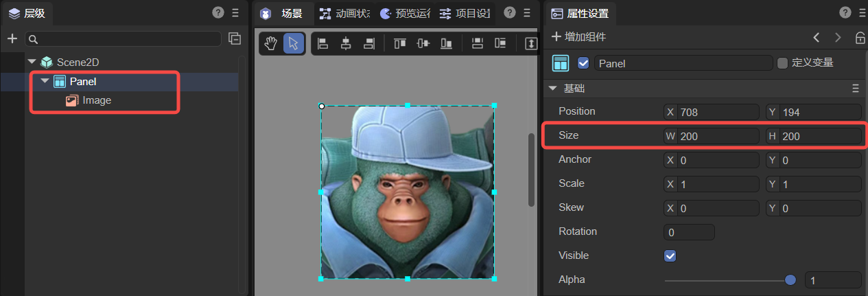Image resolution: width=868 pixels, height=296 pixels.
Task: Align selected nodes to bottom edge
Action: pyautogui.click(x=447, y=43)
